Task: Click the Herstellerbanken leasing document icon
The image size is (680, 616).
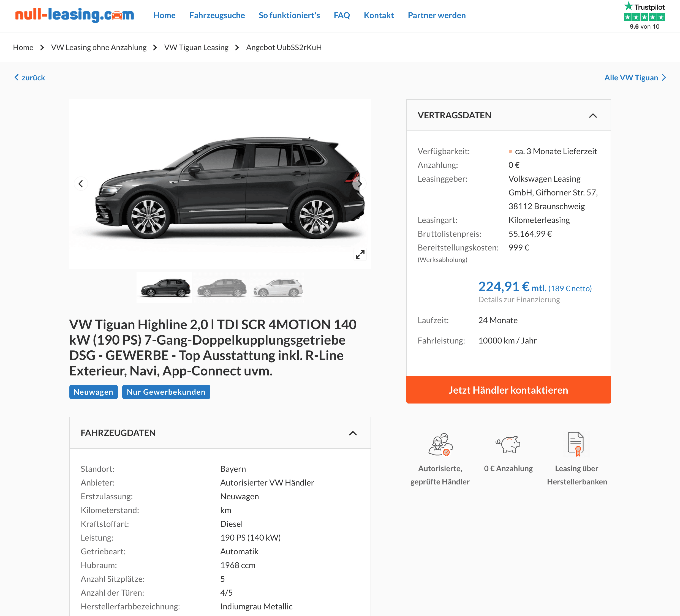Action: 576,444
